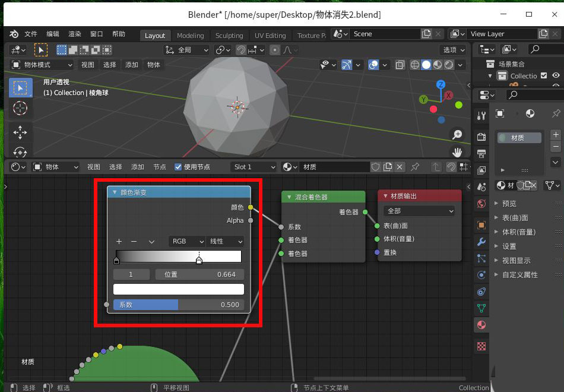Open the Slot 1 dropdown
The width and height of the screenshot is (564, 392).
254,167
